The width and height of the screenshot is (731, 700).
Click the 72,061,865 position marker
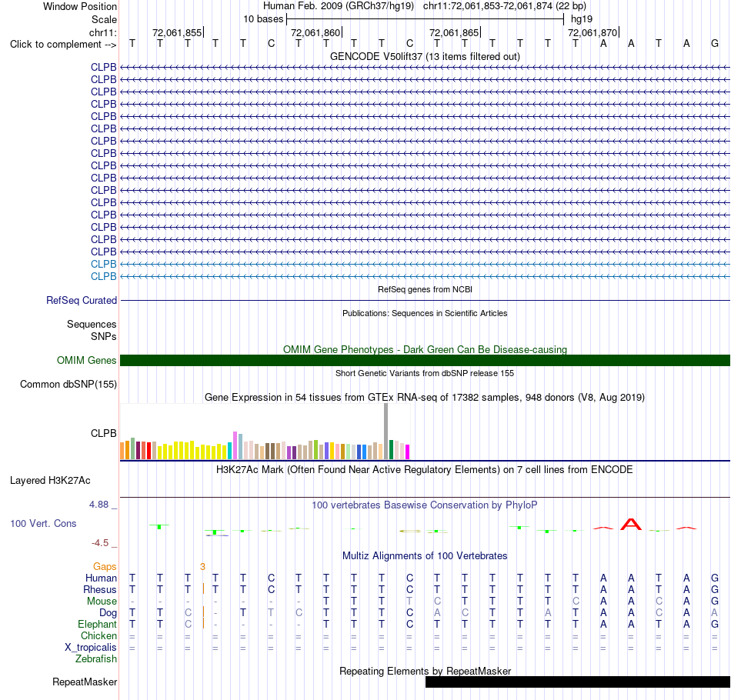point(454,32)
